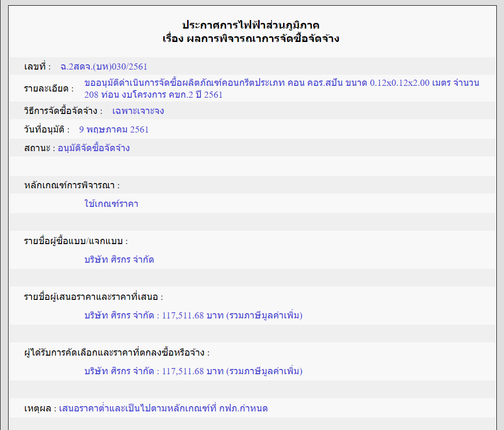Click the label รายละเอียด
The image size is (504, 430).
tap(49, 89)
